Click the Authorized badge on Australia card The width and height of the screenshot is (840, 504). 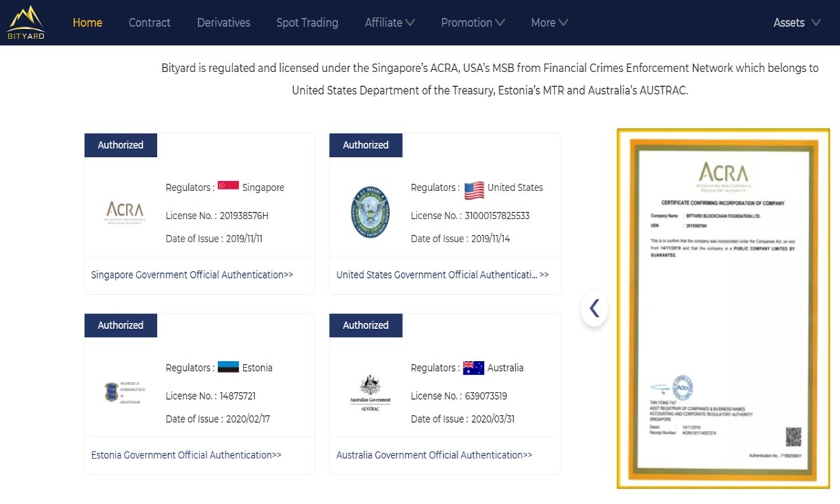pyautogui.click(x=365, y=325)
